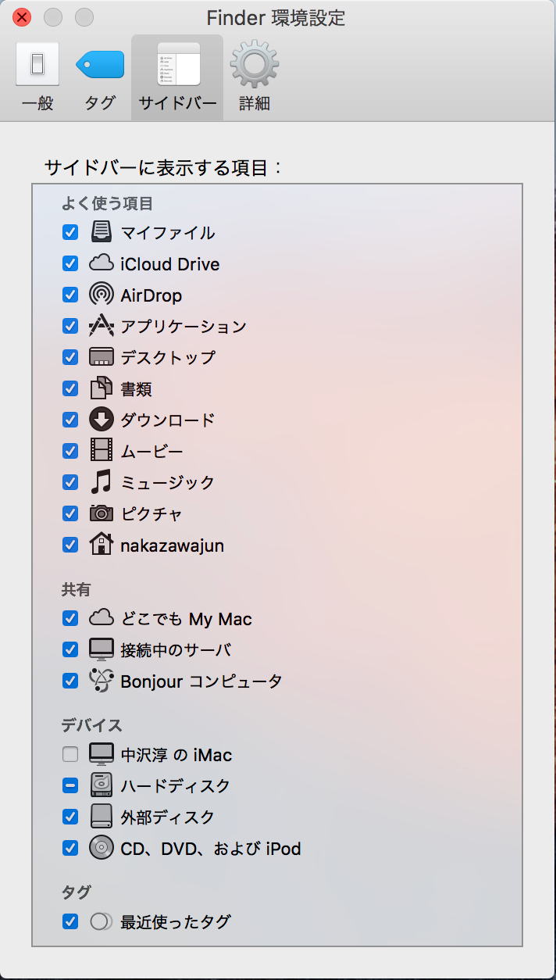
Task: Click the 書類 documents icon
Action: click(x=102, y=388)
